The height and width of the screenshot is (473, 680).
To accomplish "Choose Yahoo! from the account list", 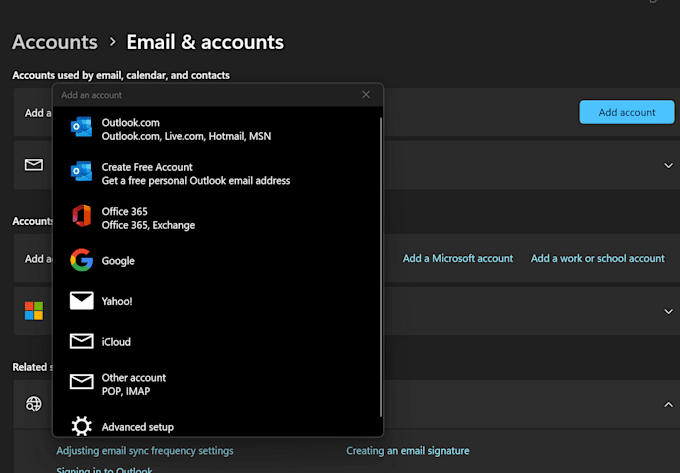I will click(x=217, y=301).
